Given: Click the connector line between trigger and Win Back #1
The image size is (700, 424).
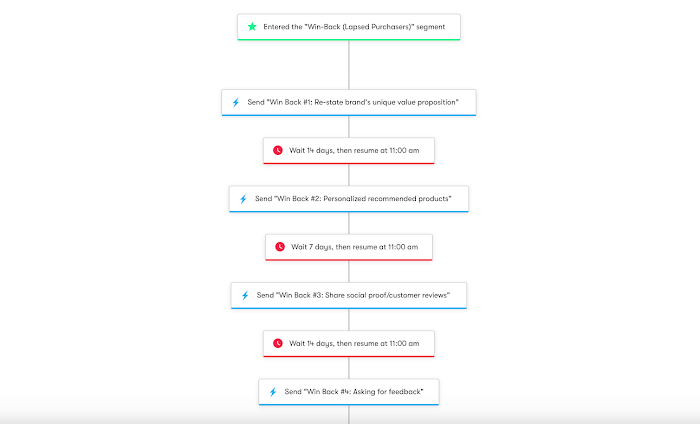Looking at the screenshot, I should (349, 65).
